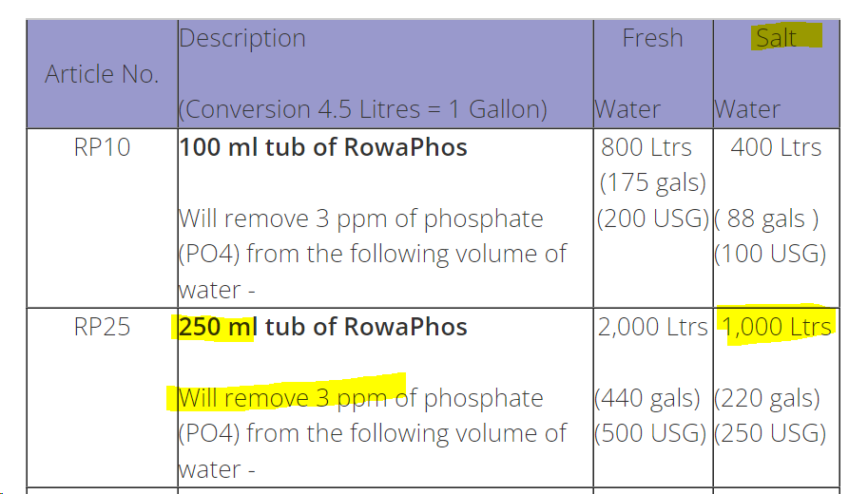Click the 2,000 Ltrs fresh water value
Viewport: 868px width, 494px height.
pos(652,327)
